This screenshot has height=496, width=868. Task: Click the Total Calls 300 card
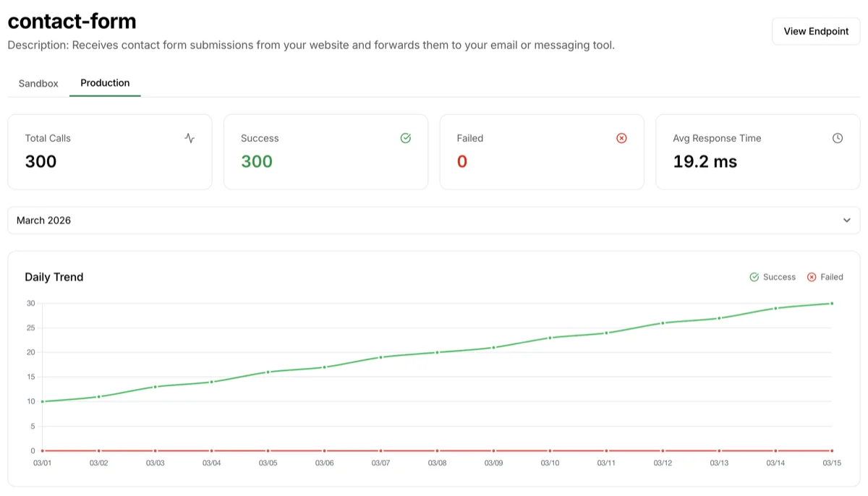110,152
